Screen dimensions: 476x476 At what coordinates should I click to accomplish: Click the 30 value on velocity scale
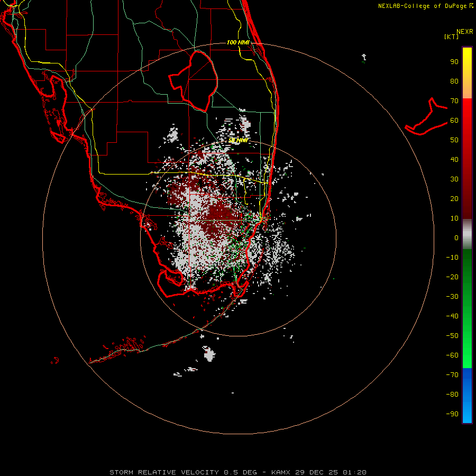click(x=454, y=179)
